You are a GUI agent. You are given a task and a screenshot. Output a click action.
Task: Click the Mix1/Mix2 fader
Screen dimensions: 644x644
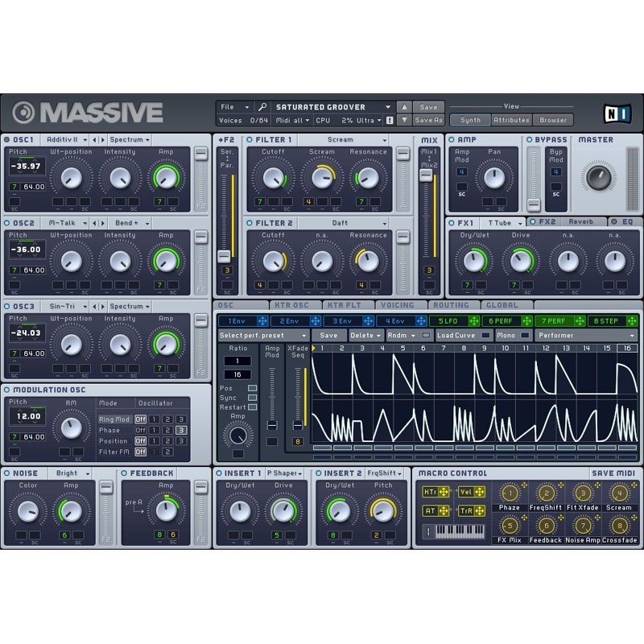[427, 175]
